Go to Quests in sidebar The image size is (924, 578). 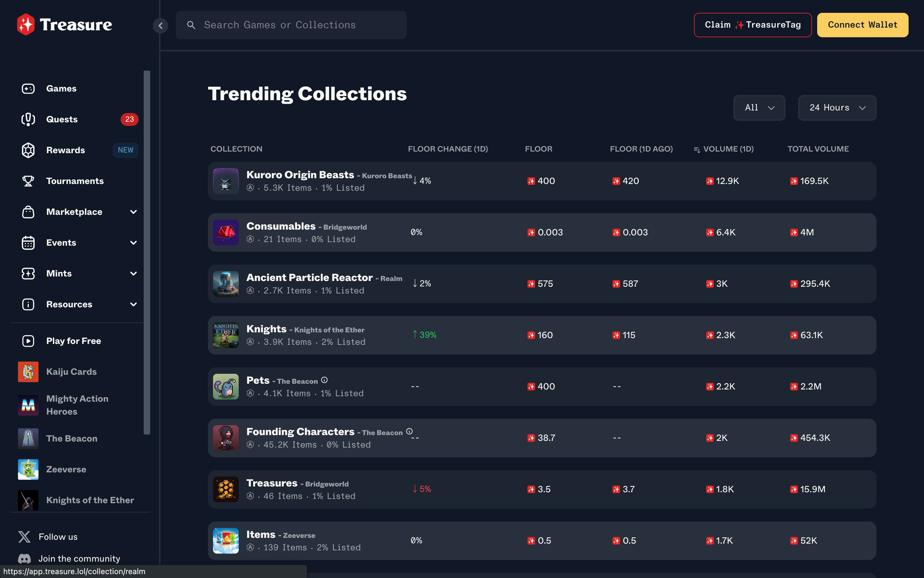pos(62,119)
